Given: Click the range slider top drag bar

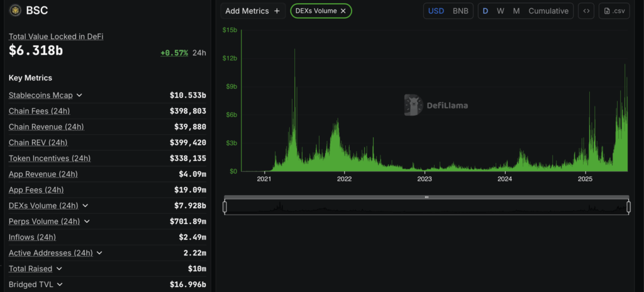Looking at the screenshot, I should click(x=426, y=197).
